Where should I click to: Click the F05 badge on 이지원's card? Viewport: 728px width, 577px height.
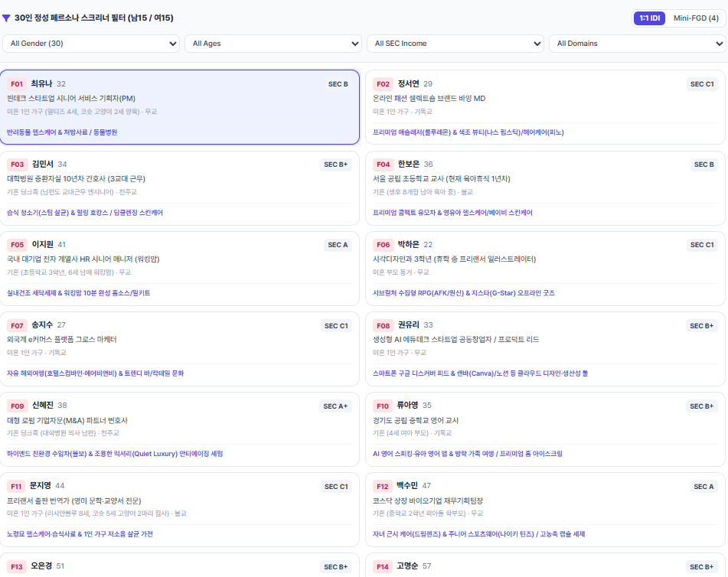(17, 245)
